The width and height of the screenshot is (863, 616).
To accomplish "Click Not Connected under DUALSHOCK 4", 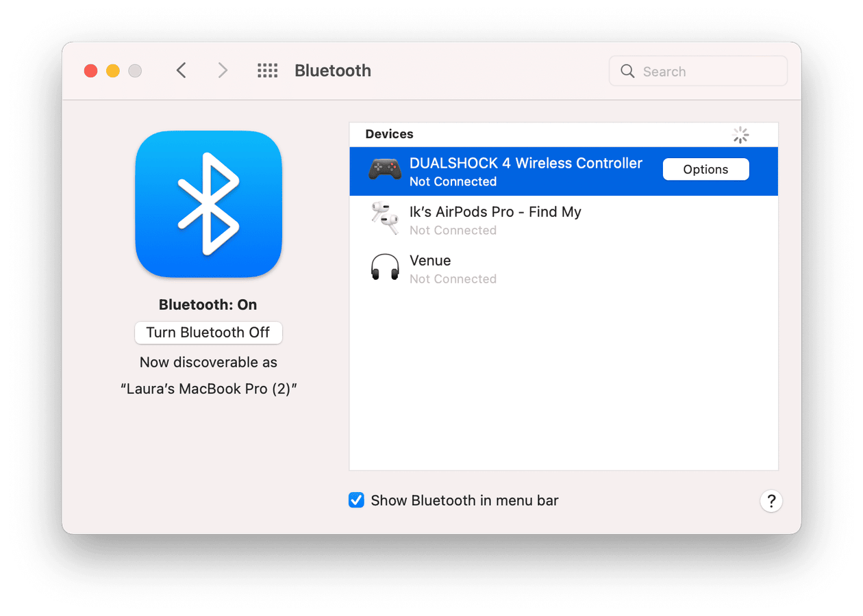I will tap(453, 182).
